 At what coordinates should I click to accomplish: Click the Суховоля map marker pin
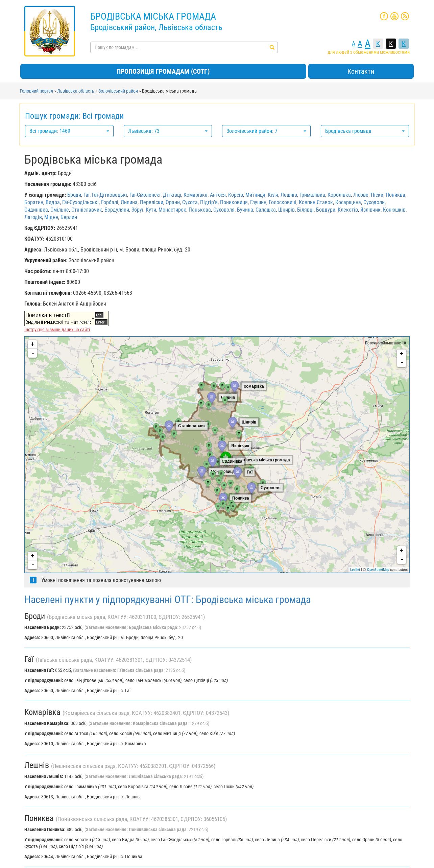(x=251, y=488)
